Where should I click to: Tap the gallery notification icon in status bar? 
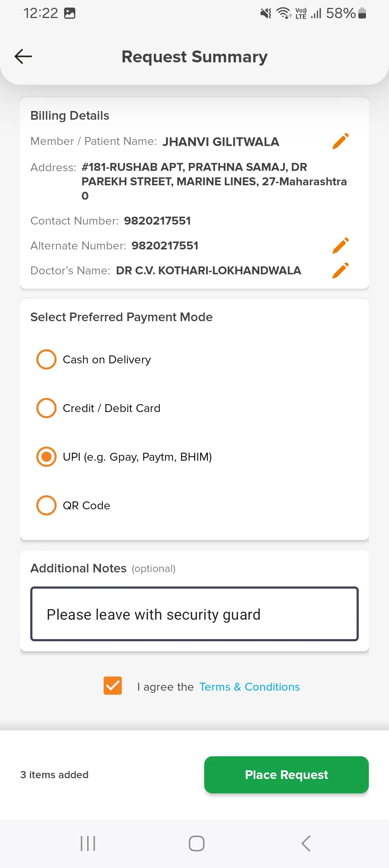(70, 13)
